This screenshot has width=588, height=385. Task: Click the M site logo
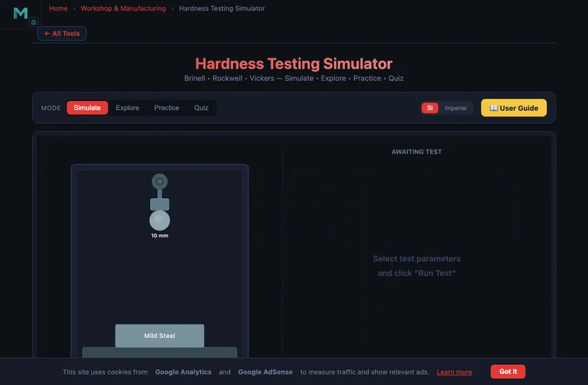20,13
